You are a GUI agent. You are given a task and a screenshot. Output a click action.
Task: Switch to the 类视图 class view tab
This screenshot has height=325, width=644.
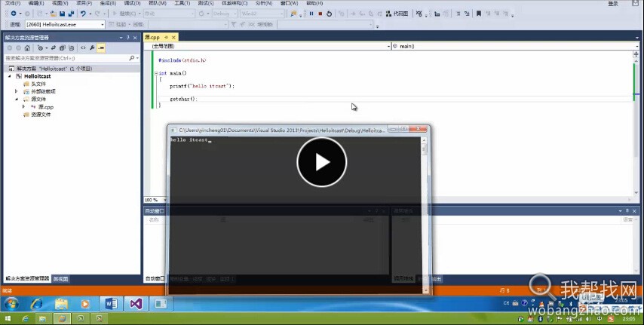(60, 278)
